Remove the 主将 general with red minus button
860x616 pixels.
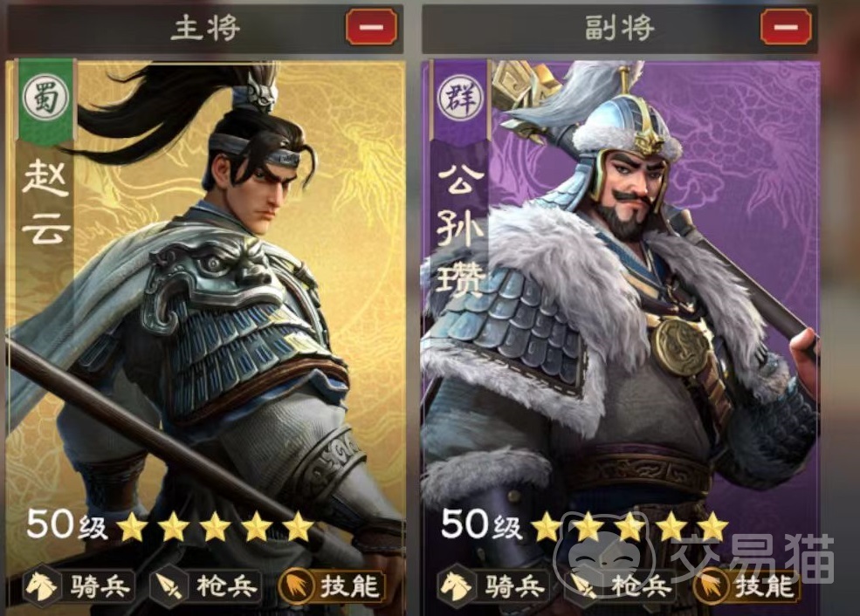point(371,26)
